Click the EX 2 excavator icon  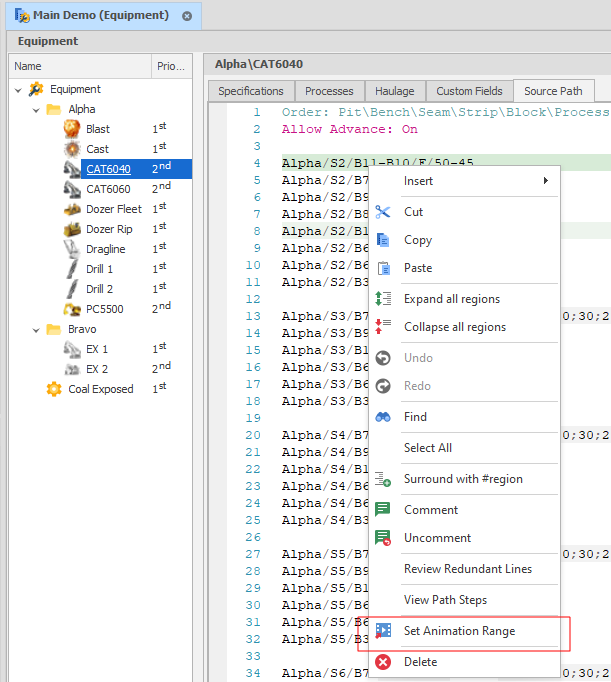[x=72, y=369]
